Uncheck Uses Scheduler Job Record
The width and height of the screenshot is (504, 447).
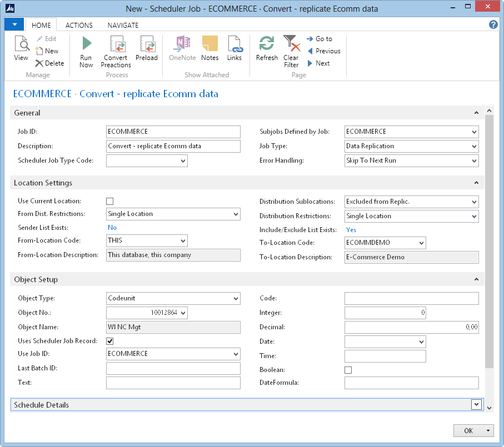point(110,341)
